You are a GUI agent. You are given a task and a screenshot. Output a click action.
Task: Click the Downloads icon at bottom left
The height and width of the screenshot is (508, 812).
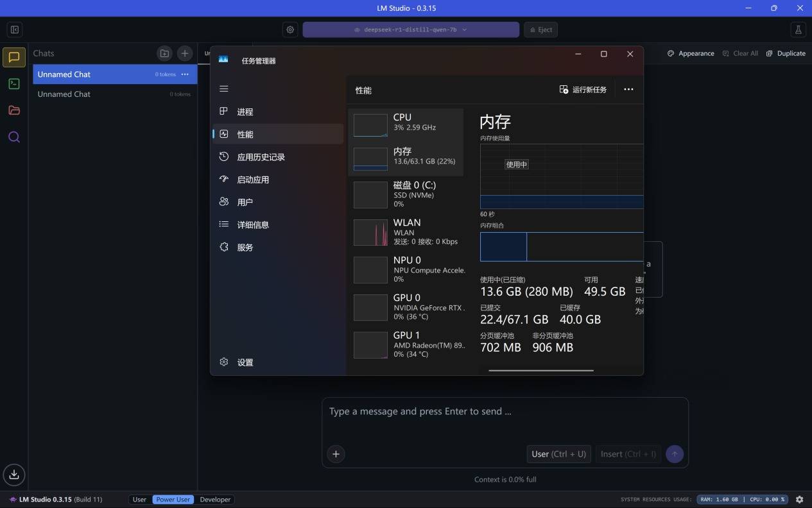click(14, 475)
